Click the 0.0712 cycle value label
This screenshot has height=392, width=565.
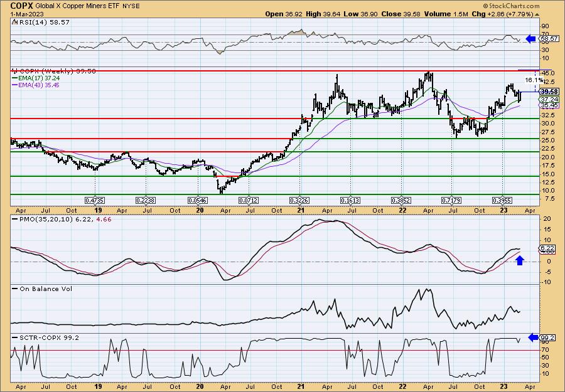click(248, 200)
